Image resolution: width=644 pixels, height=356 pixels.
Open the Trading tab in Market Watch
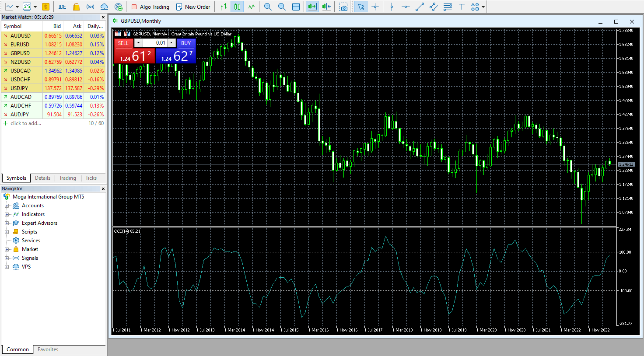(67, 178)
